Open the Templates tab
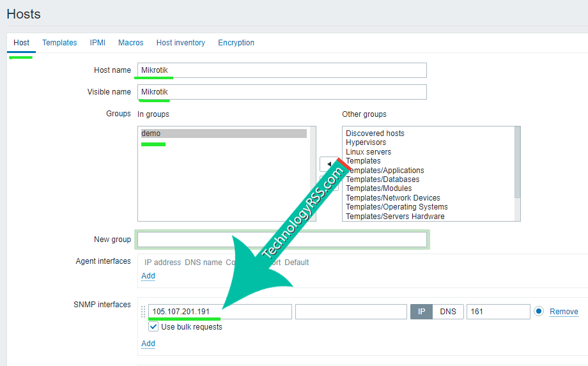 59,43
